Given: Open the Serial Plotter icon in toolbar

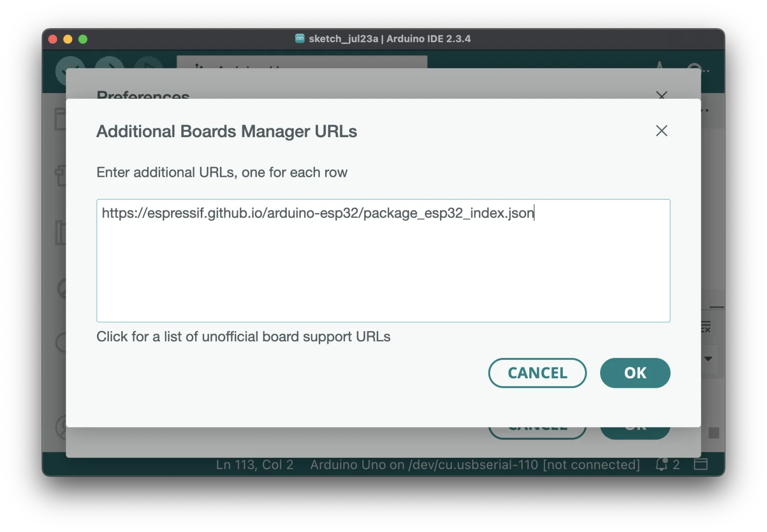Looking at the screenshot, I should pyautogui.click(x=660, y=64).
